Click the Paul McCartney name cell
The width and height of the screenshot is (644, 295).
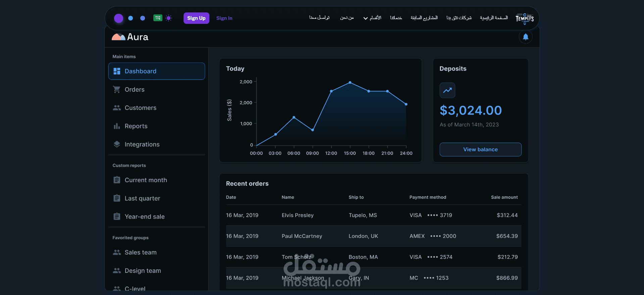click(x=302, y=236)
